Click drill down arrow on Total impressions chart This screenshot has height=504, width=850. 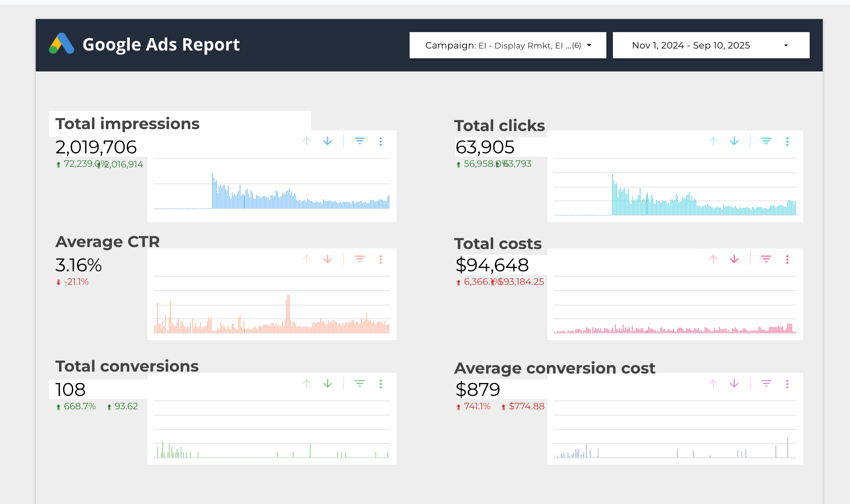coord(327,141)
